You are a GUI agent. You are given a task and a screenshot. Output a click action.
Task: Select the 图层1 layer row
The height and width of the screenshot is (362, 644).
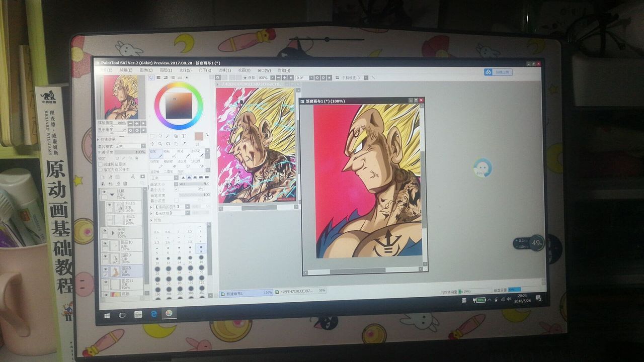(124, 220)
